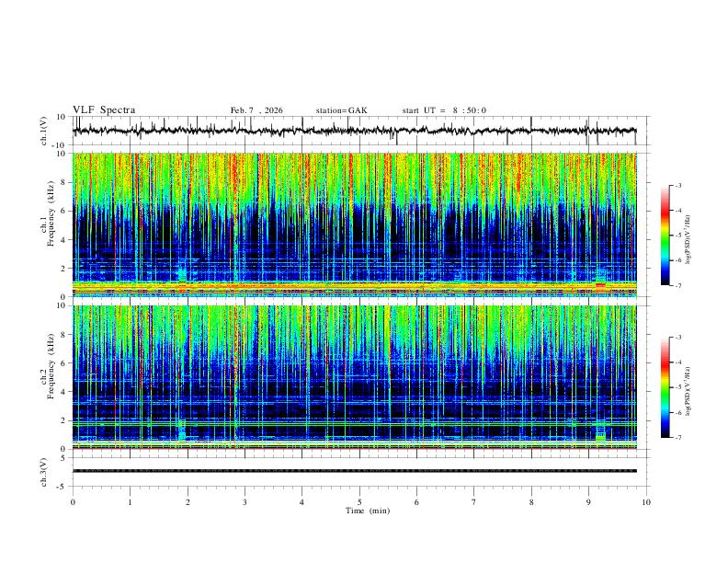Click time axis tick label "9"
728x563 pixels.
click(x=588, y=502)
